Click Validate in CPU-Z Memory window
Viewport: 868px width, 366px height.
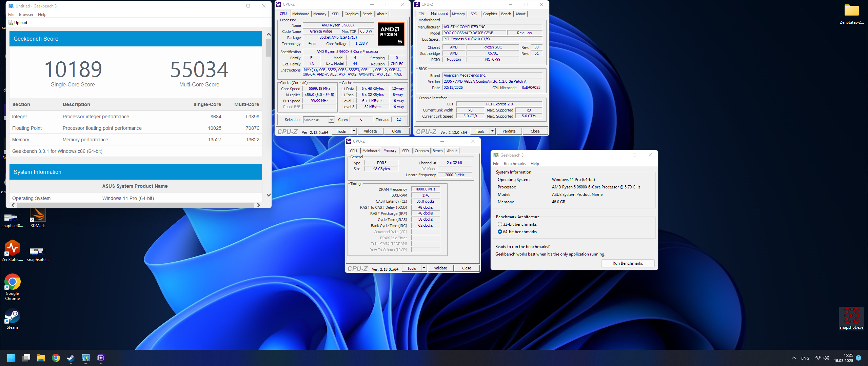coord(440,268)
